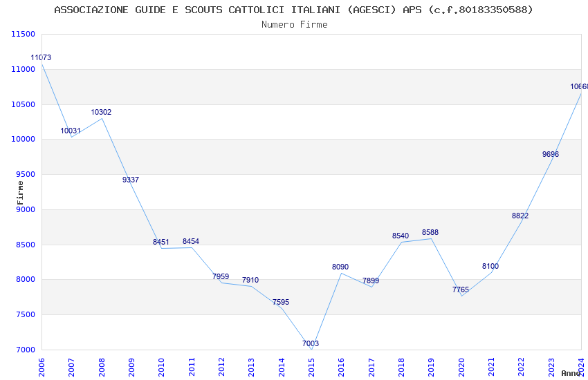The height and width of the screenshot is (380, 588).
Task: Click the vertical 'Firme' axis label
Action: (20, 193)
